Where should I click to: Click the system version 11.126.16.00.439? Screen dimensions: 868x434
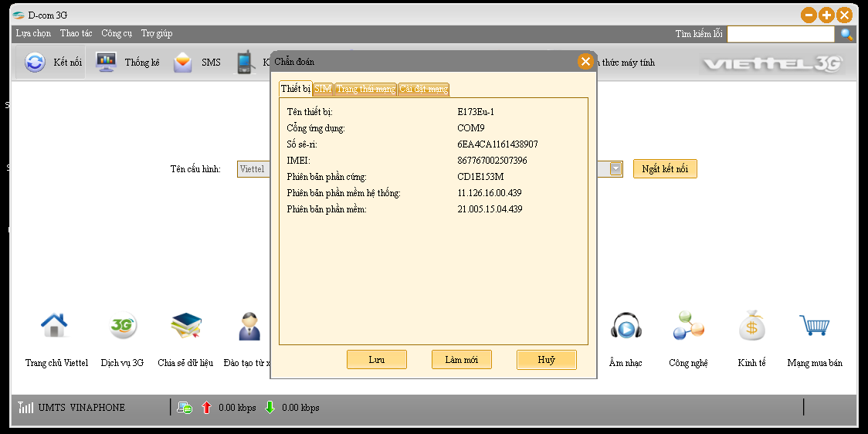(x=490, y=192)
